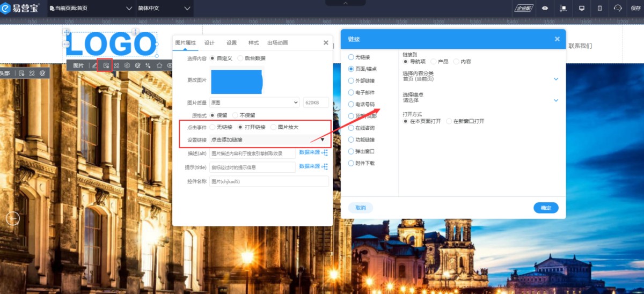This screenshot has width=644, height=294.
Task: Open the 图片质量 原图 dropdown
Action: pyautogui.click(x=254, y=102)
